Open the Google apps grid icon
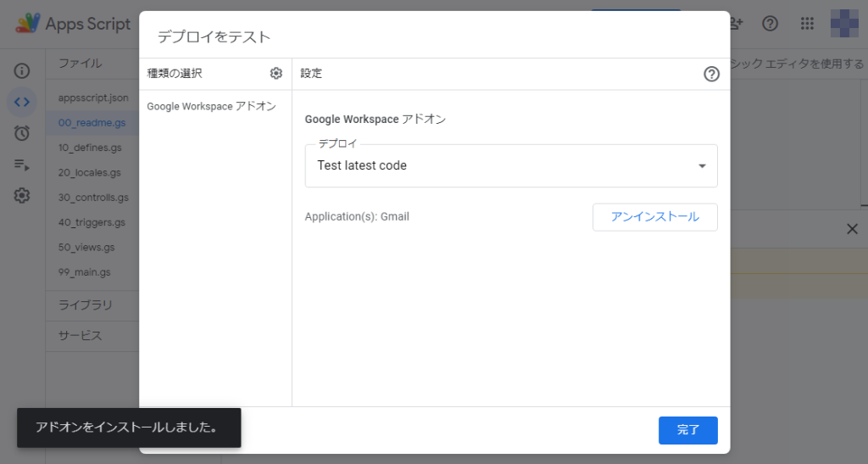The image size is (868, 464). click(807, 23)
